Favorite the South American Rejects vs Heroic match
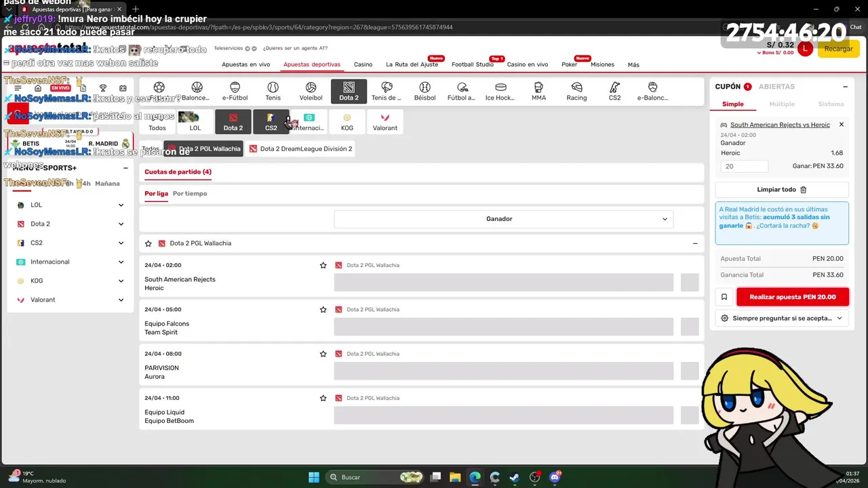This screenshot has height=488, width=868. 323,265
